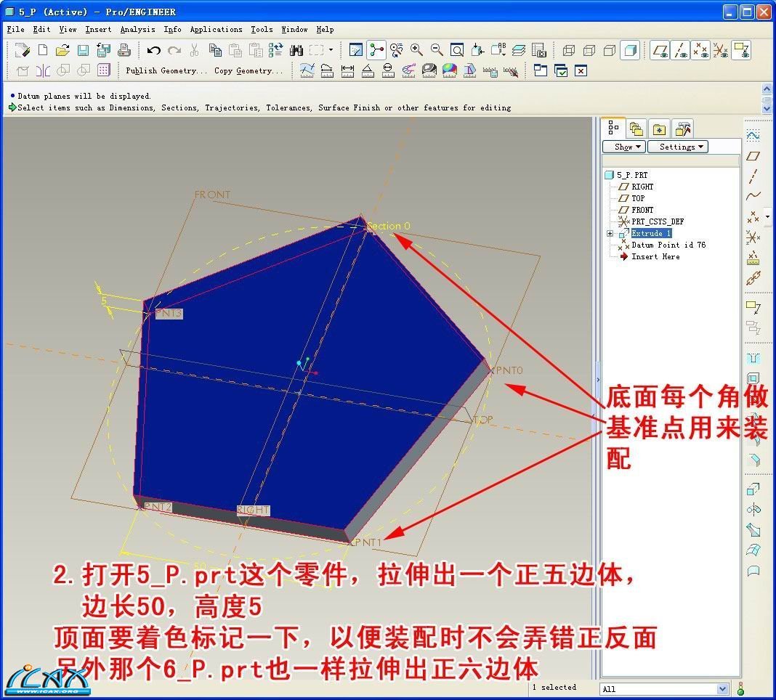The image size is (776, 700).
Task: Click the New file icon
Action: click(x=43, y=50)
